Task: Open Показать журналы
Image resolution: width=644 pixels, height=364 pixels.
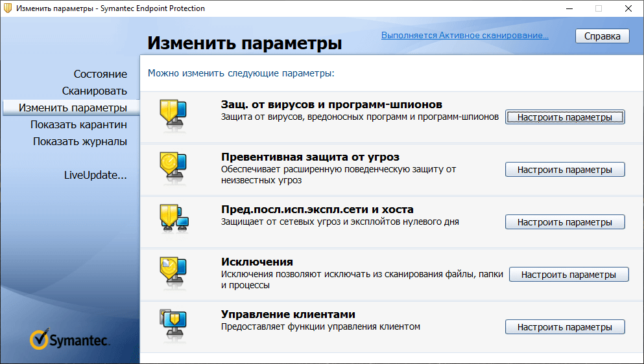Action: coord(80,141)
